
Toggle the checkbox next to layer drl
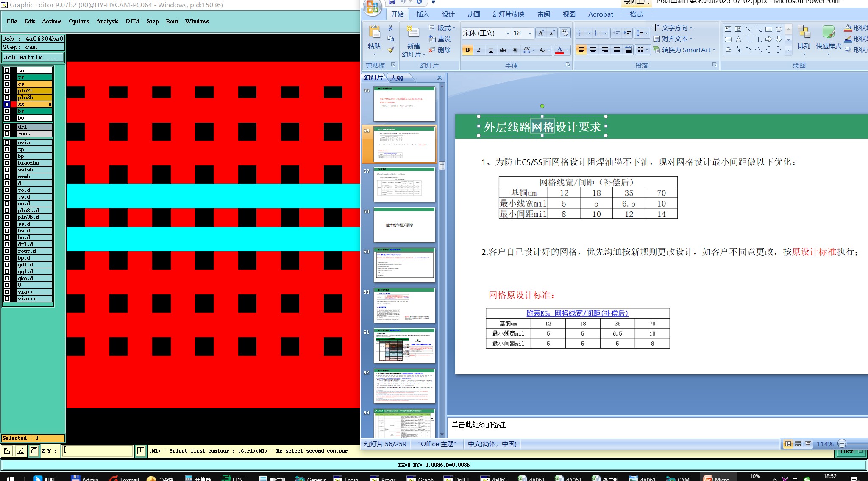point(7,127)
